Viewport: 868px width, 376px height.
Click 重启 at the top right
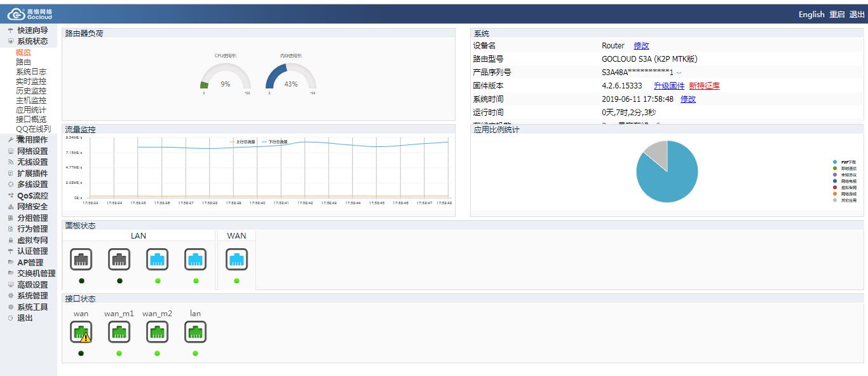pos(837,14)
